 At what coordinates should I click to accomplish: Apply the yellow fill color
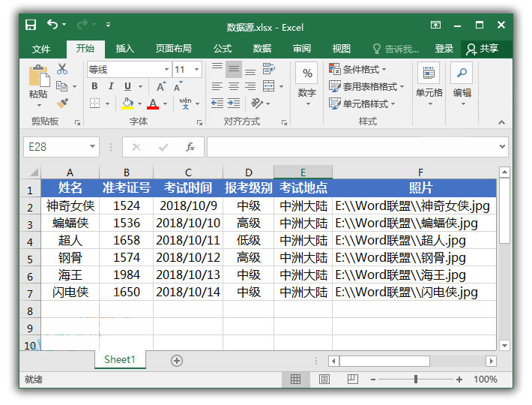tap(127, 103)
